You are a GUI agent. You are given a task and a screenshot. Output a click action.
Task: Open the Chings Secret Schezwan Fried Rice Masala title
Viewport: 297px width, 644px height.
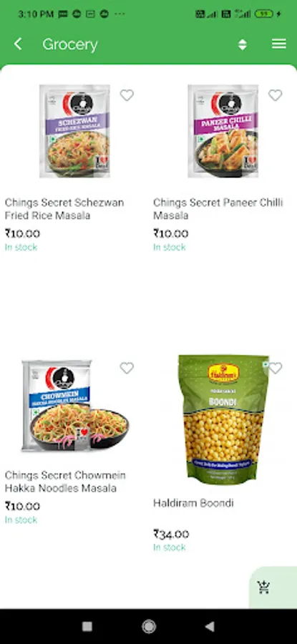click(x=64, y=209)
